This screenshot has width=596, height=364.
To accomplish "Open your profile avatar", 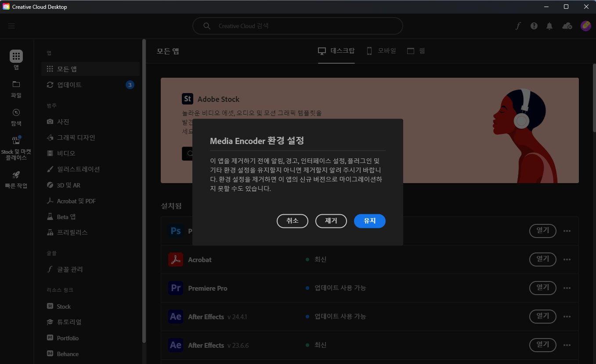I will click(585, 26).
